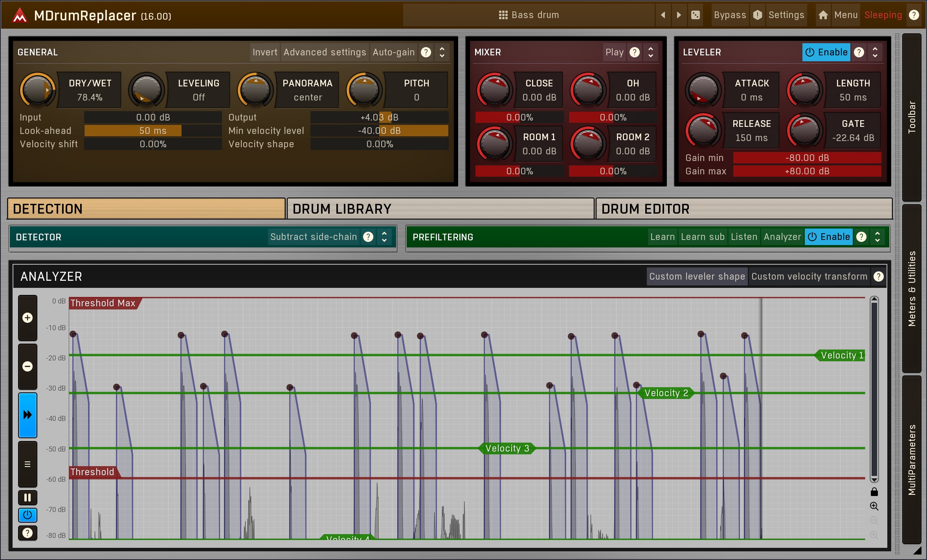
Task: Toggle analyzer power button
Action: 28,515
